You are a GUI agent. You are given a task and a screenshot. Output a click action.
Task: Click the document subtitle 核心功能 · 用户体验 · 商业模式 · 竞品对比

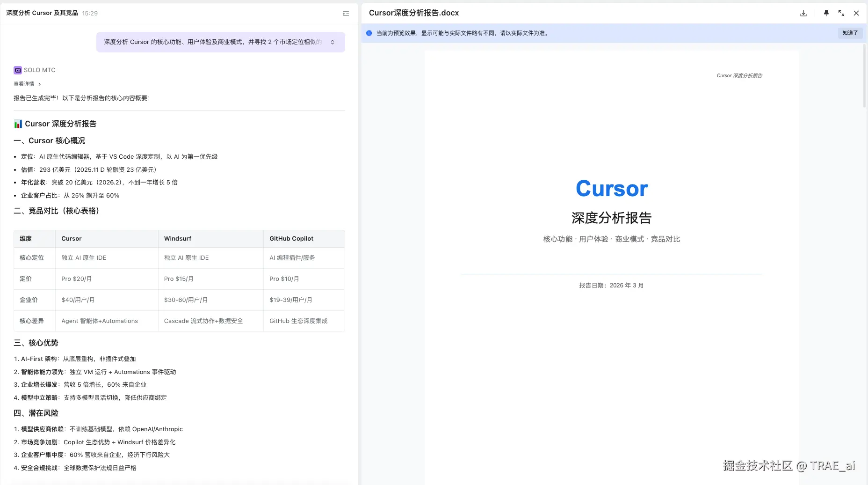coord(612,239)
